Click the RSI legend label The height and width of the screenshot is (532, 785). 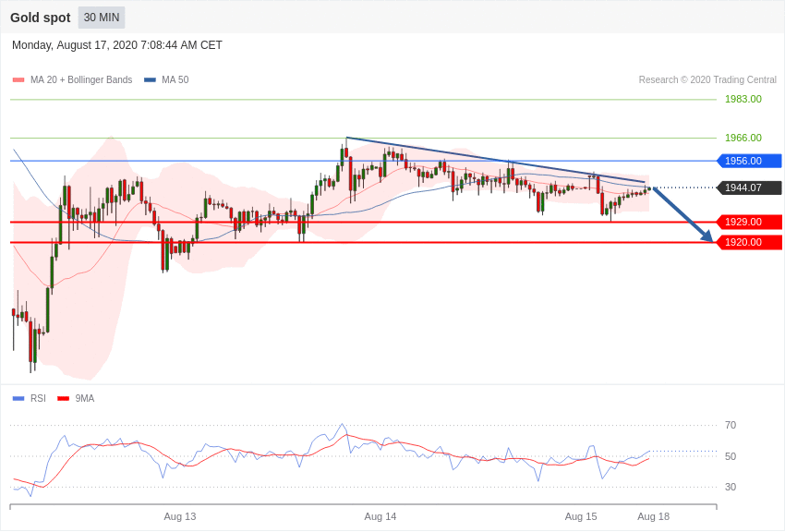38,399
